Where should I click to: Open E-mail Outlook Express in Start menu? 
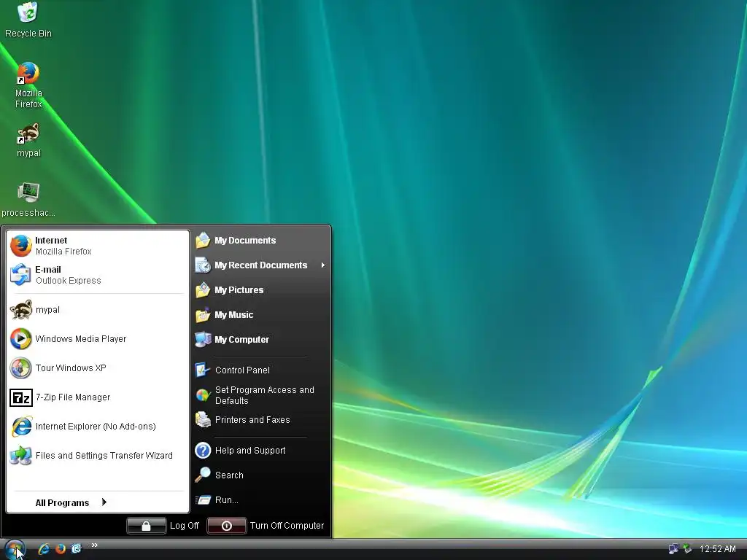click(x=97, y=275)
